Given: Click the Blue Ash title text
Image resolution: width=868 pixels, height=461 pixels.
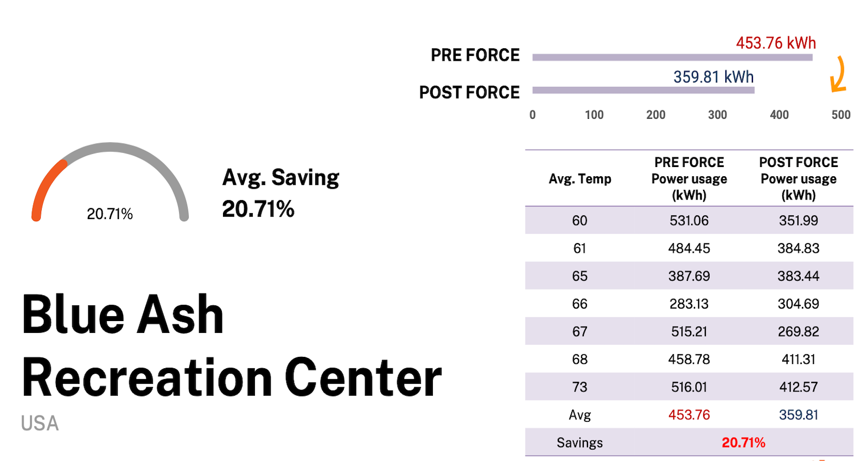Looking at the screenshot, I should 123,315.
